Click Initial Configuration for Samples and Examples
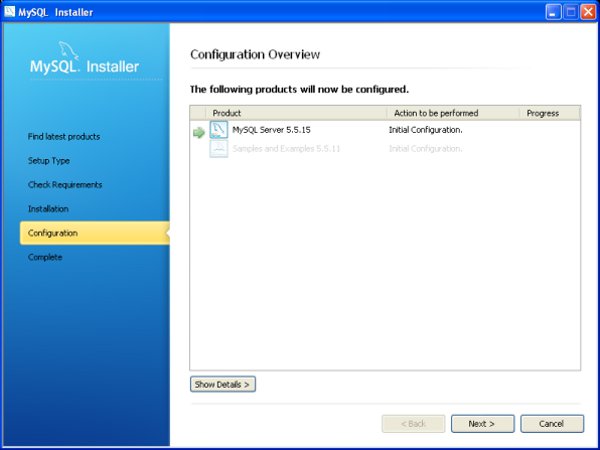This screenshot has height=450, width=600. coord(426,148)
